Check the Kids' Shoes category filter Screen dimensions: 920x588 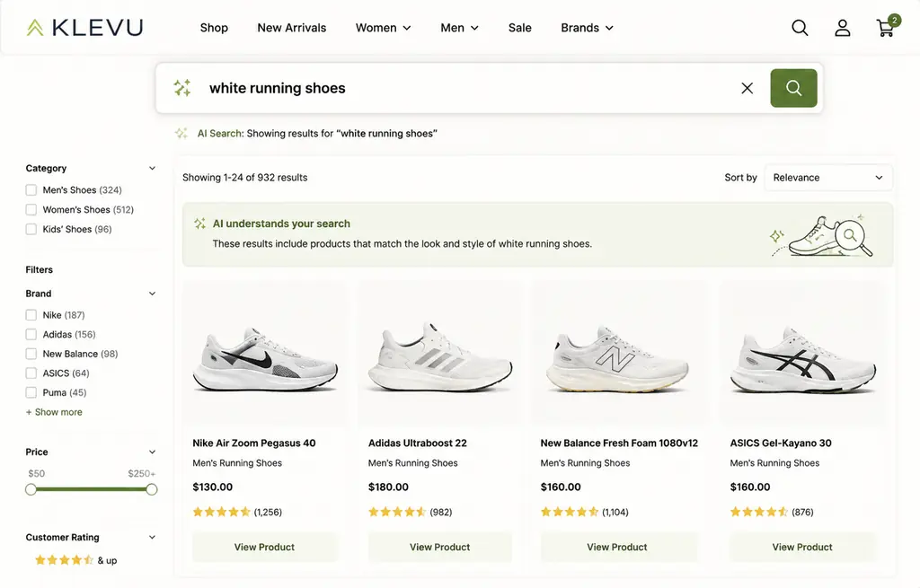31,229
